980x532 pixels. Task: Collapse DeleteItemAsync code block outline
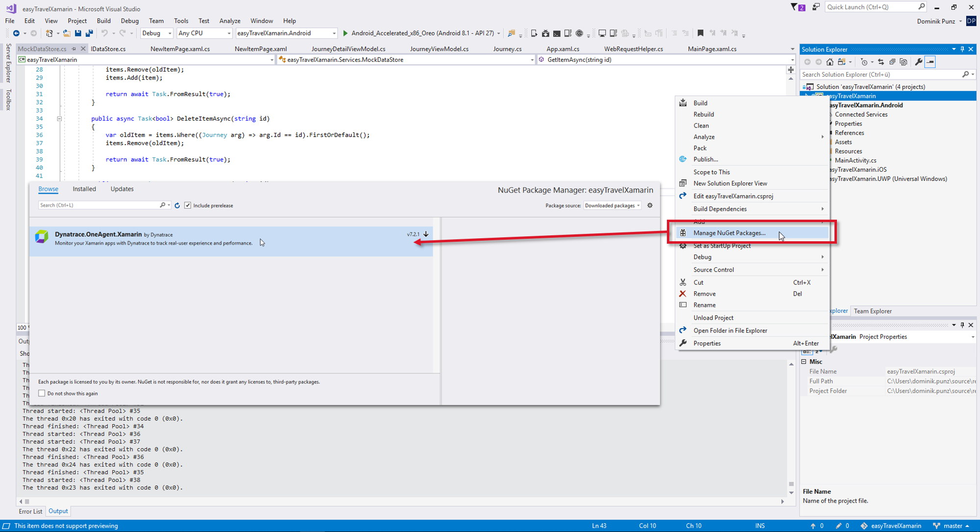click(x=59, y=119)
